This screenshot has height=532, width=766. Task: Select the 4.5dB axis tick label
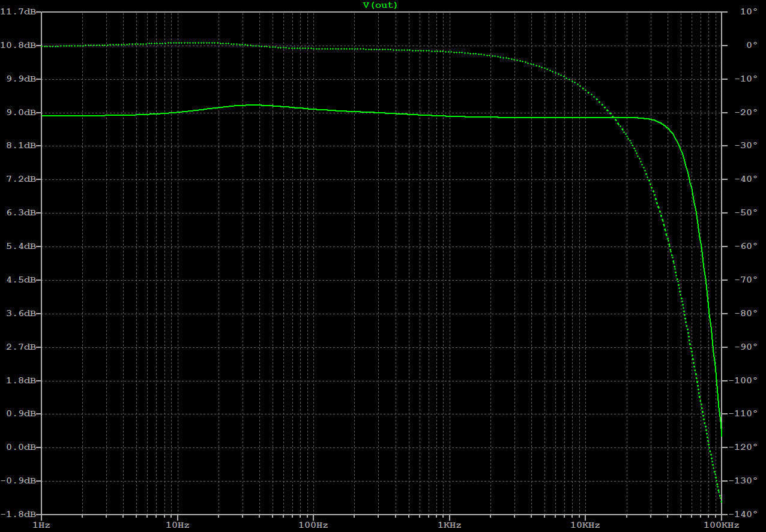tap(21, 280)
